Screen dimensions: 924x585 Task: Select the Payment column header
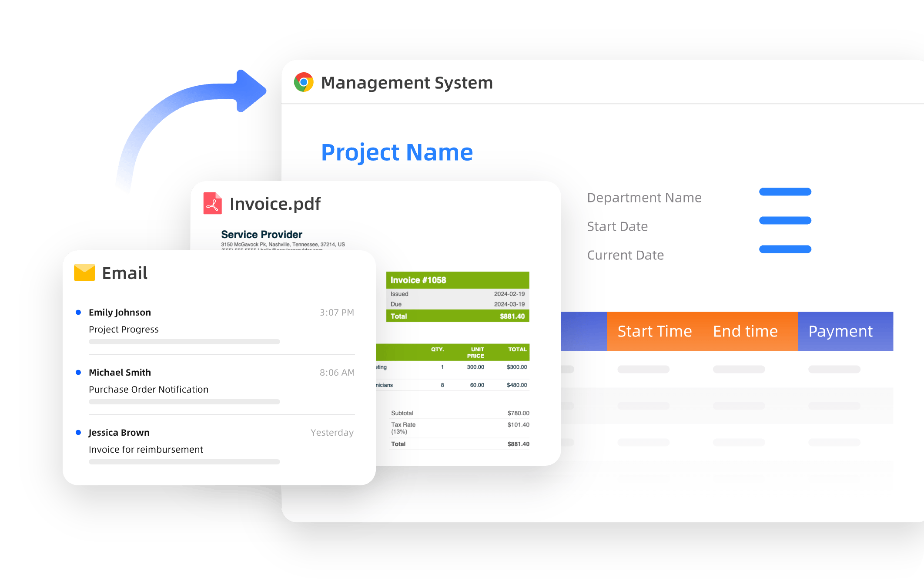click(x=840, y=331)
